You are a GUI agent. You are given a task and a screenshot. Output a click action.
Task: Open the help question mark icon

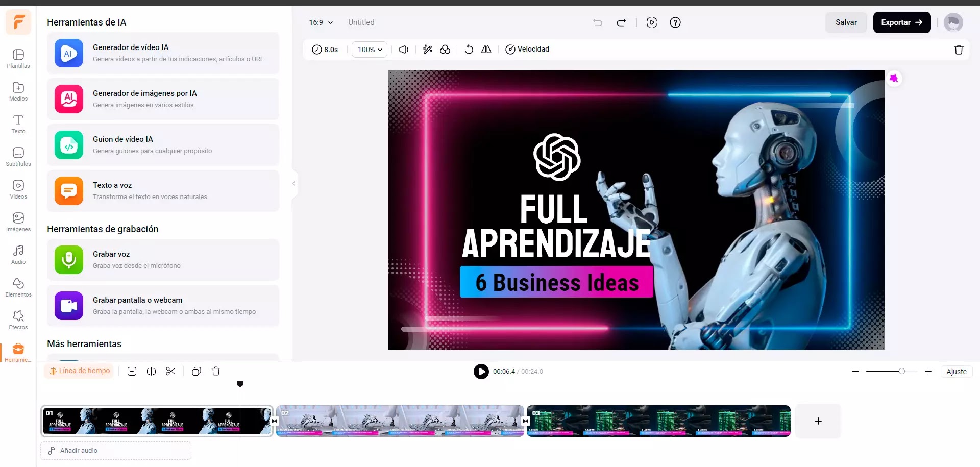675,22
